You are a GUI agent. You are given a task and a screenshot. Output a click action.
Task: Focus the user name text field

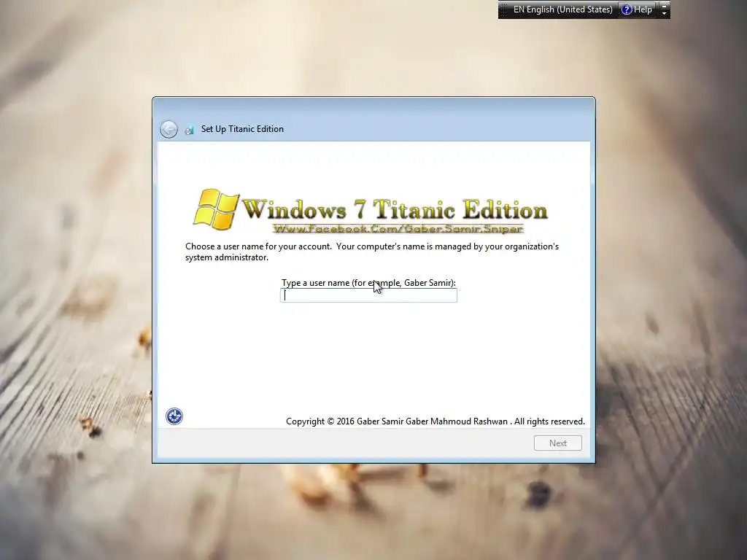368,295
